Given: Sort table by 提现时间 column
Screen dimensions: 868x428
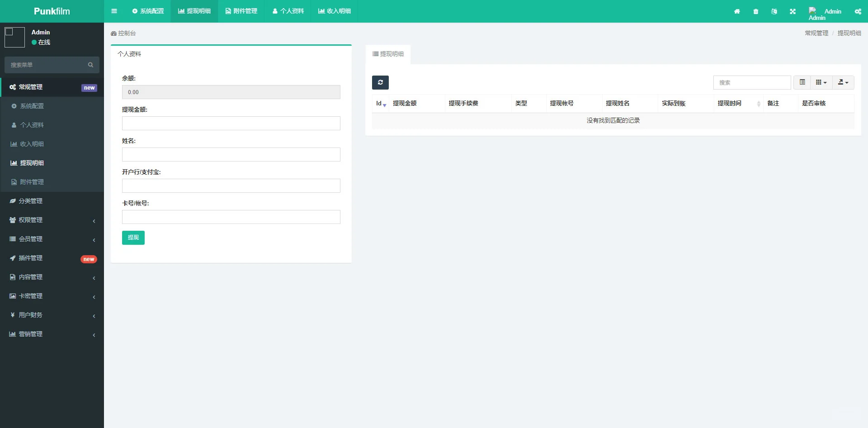Looking at the screenshot, I should pos(739,104).
